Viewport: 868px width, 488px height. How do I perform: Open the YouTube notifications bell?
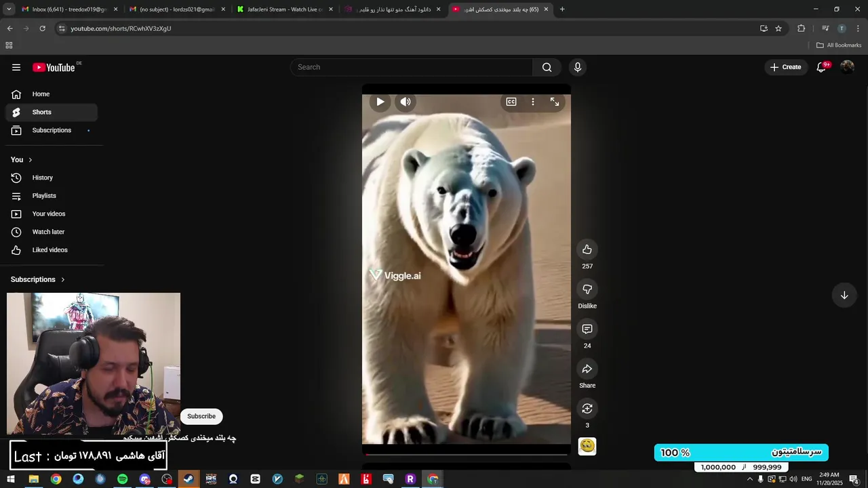click(821, 67)
